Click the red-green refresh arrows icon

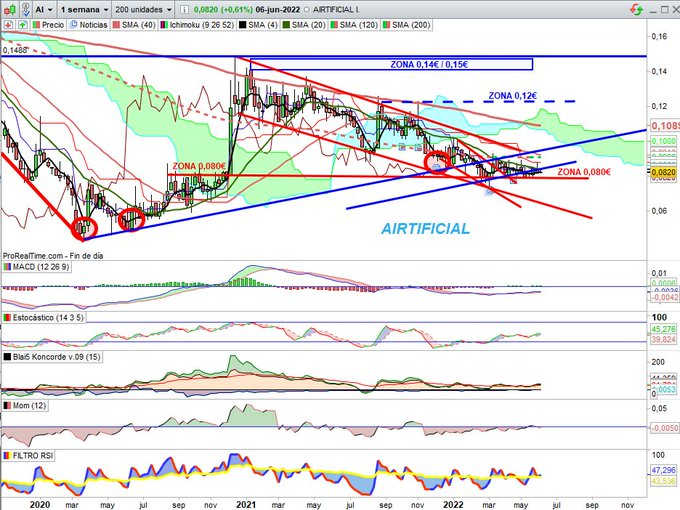point(636,9)
